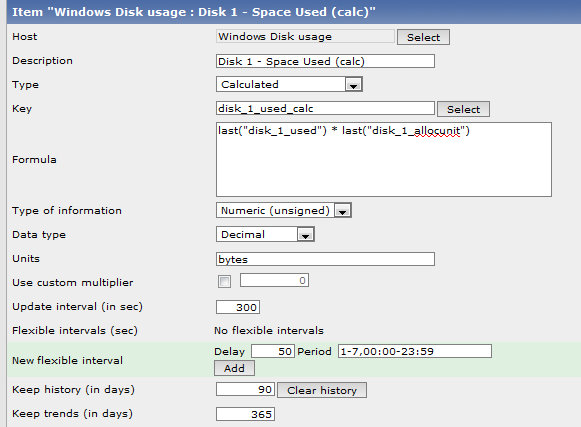Click the Host field Windows Disk usage
Image resolution: width=581 pixels, height=427 pixels.
click(305, 36)
